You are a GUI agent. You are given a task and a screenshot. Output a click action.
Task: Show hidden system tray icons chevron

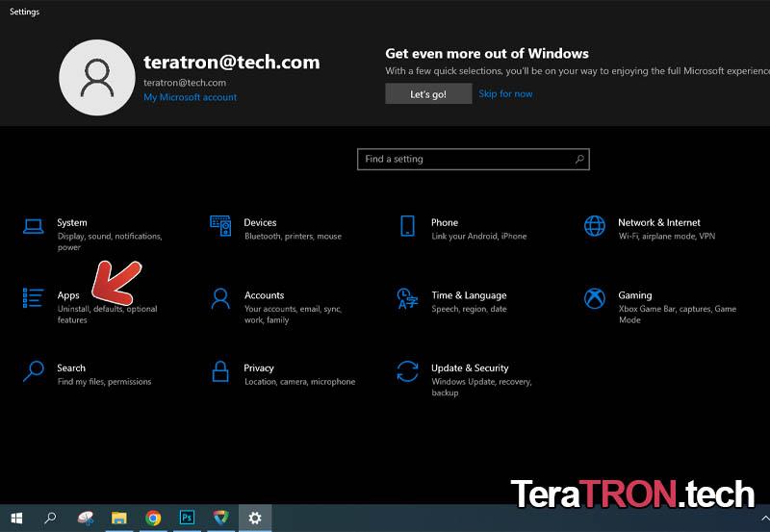pyautogui.click(x=764, y=519)
